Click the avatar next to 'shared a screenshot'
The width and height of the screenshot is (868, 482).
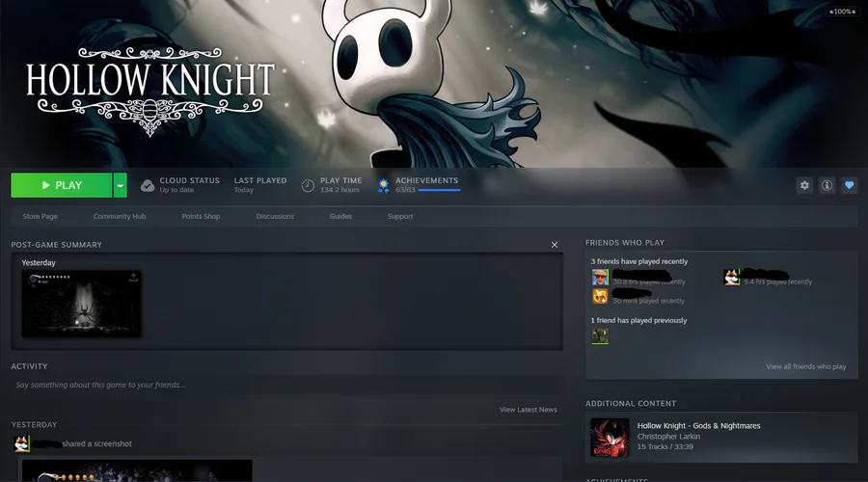click(x=21, y=443)
